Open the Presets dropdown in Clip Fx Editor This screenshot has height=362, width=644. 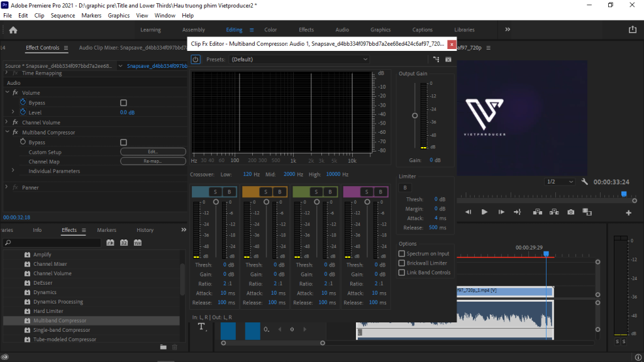coord(299,59)
